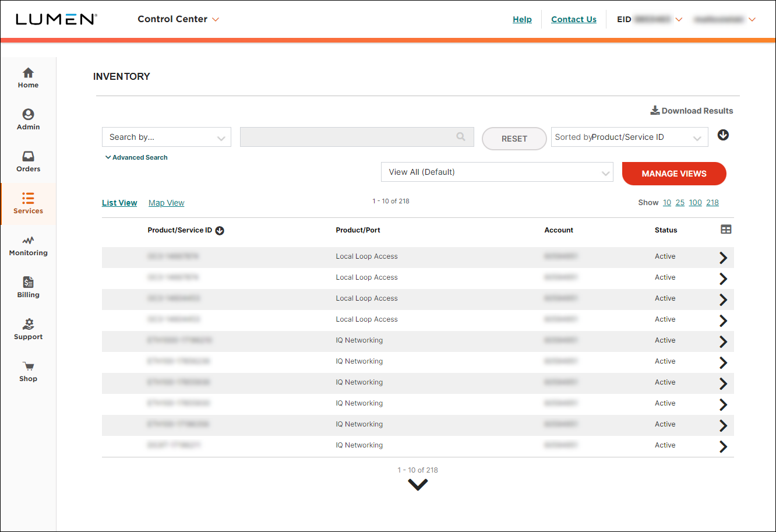The image size is (776, 532).
Task: Open the View All (Default) dropdown
Action: point(497,172)
